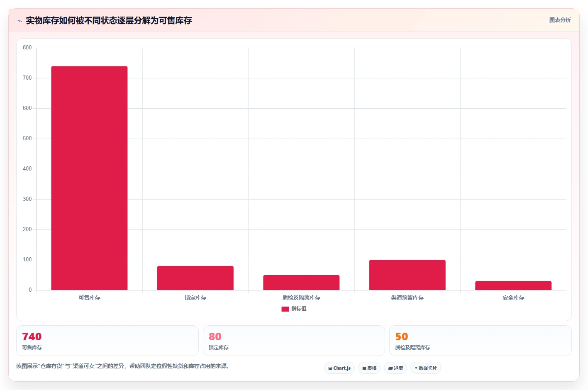Click the 安全库存 bar in the chart
Screen dimensions: 588x390
click(x=513, y=285)
